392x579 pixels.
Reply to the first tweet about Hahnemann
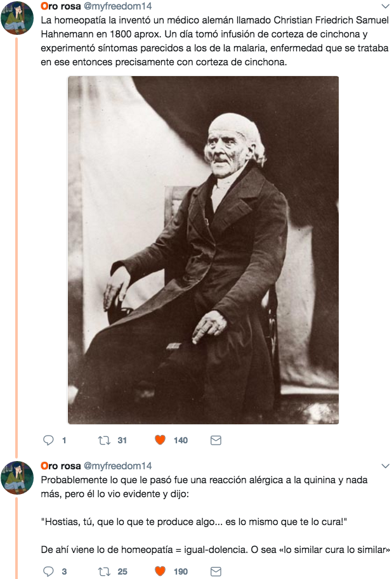coord(48,439)
